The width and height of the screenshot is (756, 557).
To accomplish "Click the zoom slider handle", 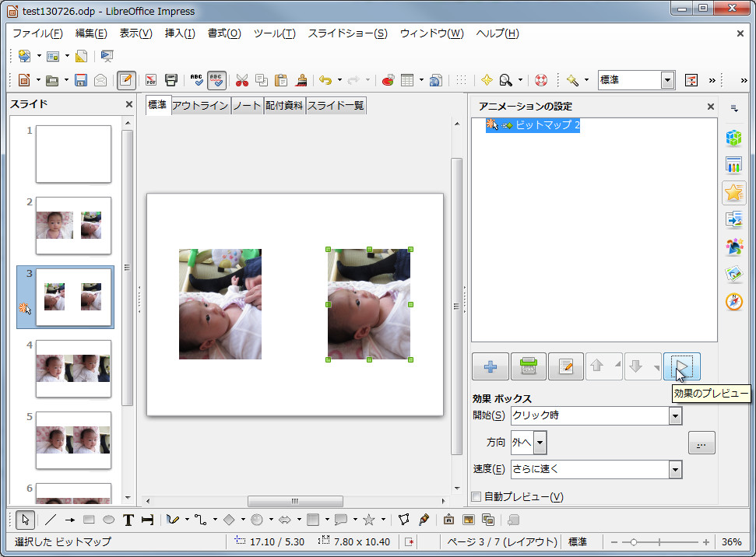I will click(634, 542).
